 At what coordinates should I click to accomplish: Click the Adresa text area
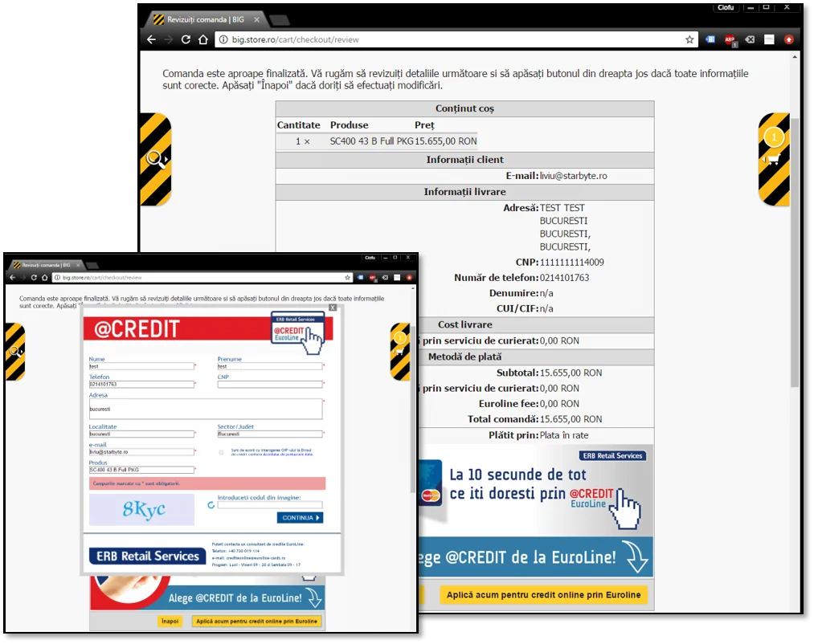pos(206,409)
